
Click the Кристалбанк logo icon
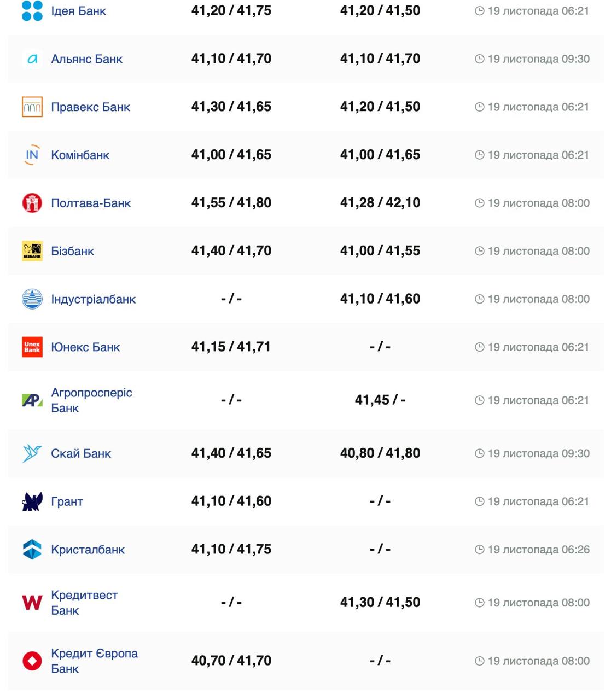point(32,550)
